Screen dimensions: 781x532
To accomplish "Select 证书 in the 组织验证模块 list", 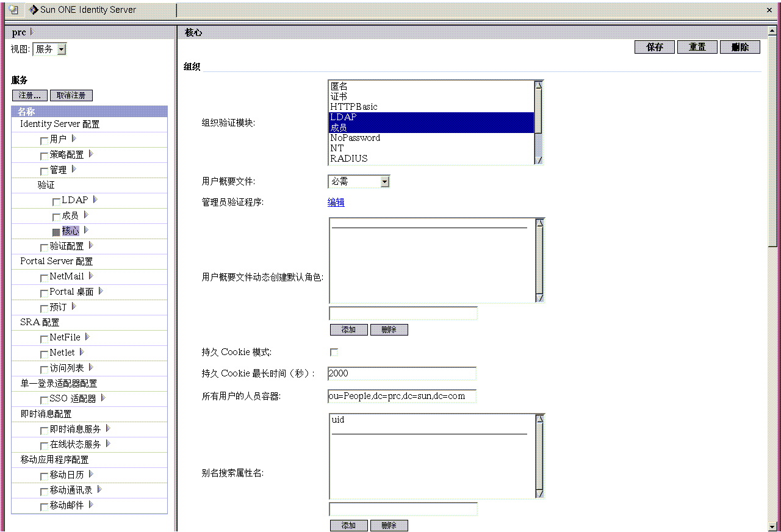I will [x=431, y=96].
